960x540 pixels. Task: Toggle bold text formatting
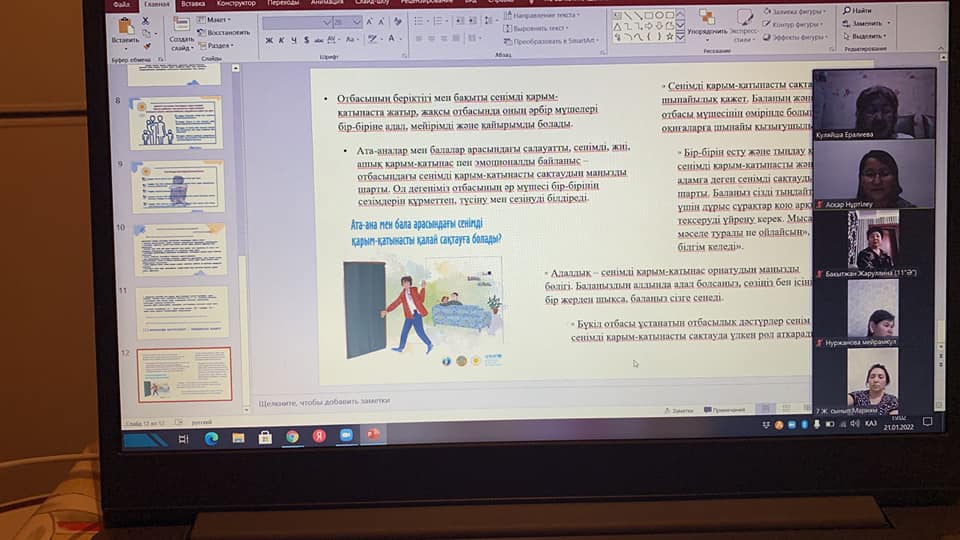point(267,40)
